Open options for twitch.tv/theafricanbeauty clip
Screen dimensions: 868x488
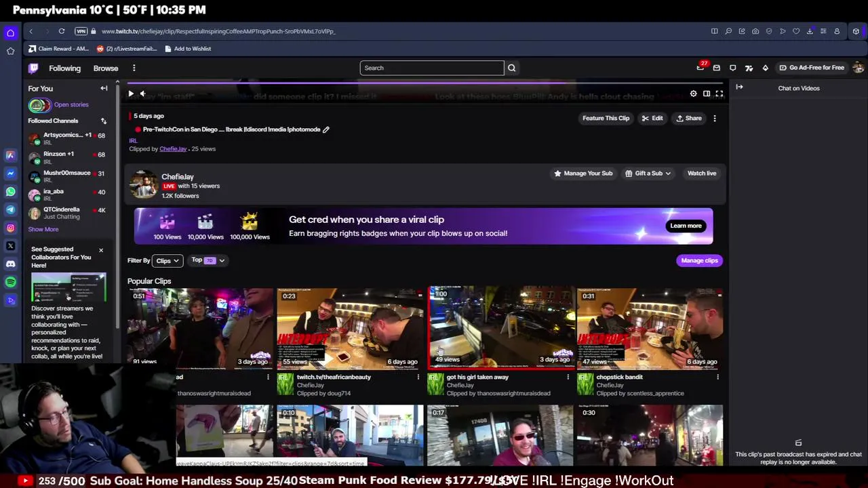(418, 377)
